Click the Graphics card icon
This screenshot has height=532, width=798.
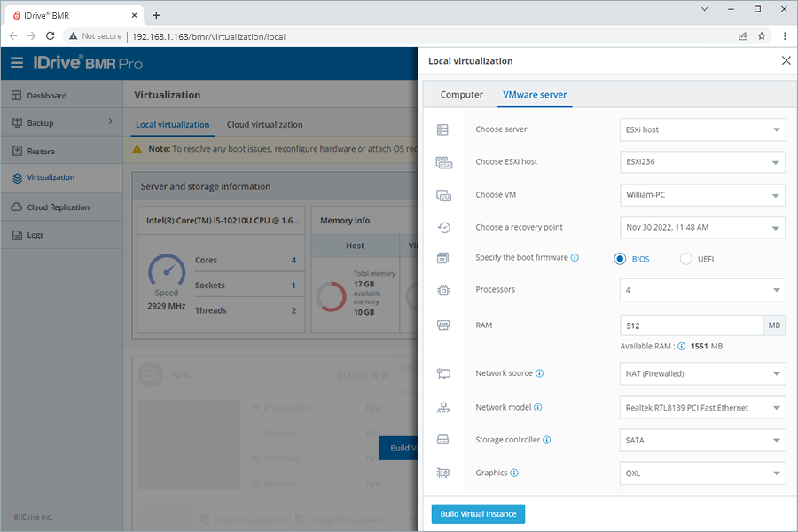(442, 473)
